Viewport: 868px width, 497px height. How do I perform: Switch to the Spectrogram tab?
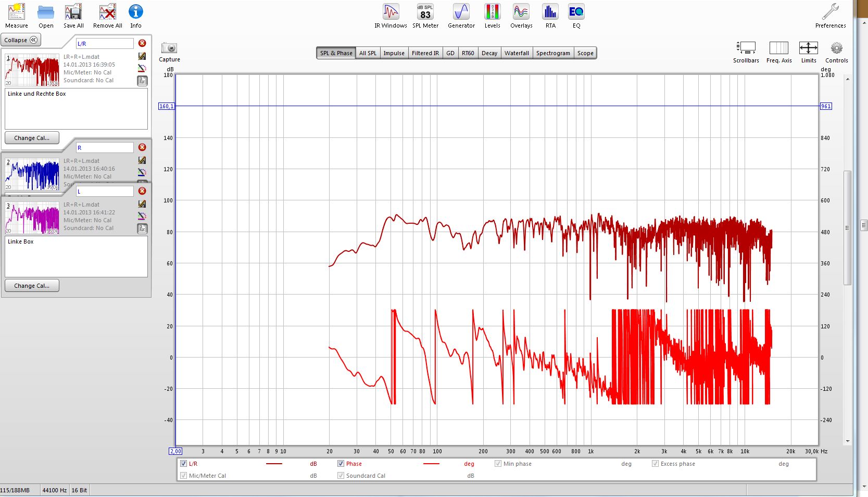[x=553, y=53]
